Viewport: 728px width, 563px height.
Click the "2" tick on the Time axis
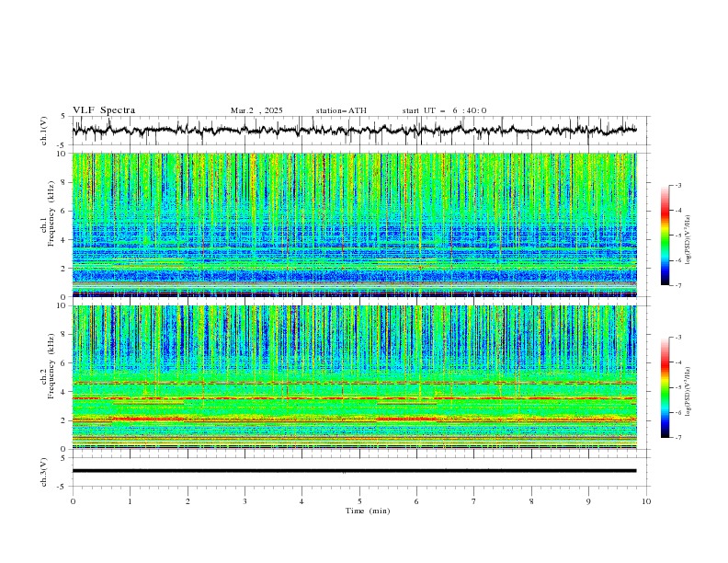[x=188, y=501]
